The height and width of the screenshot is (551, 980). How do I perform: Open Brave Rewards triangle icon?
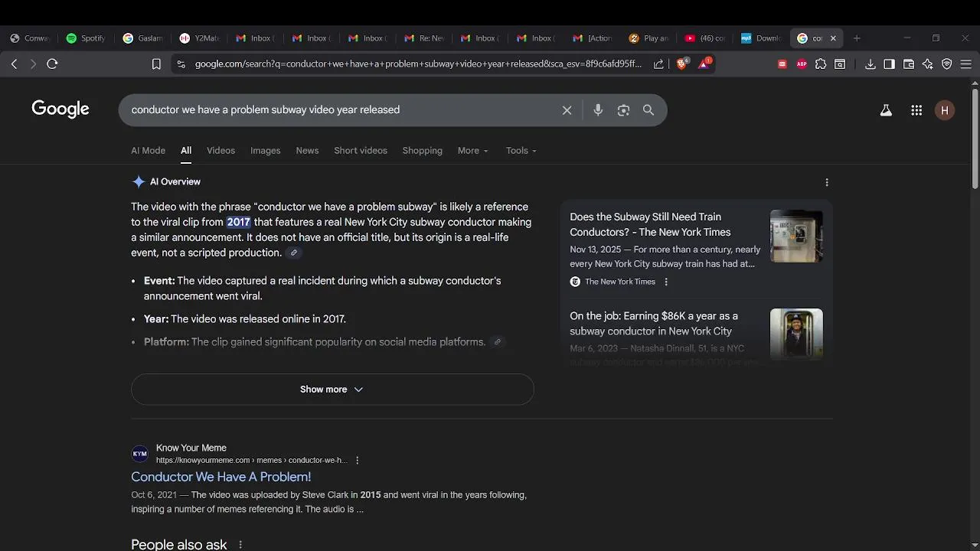point(704,64)
